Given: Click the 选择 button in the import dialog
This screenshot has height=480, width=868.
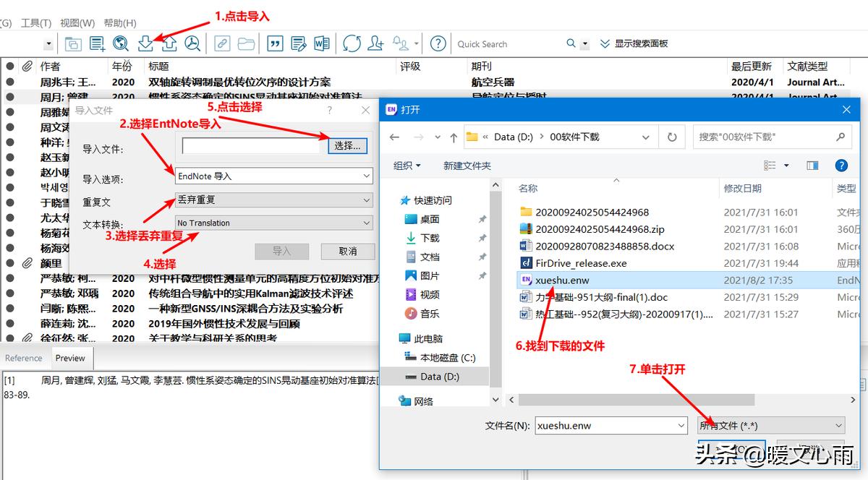Looking at the screenshot, I should tap(348, 145).
